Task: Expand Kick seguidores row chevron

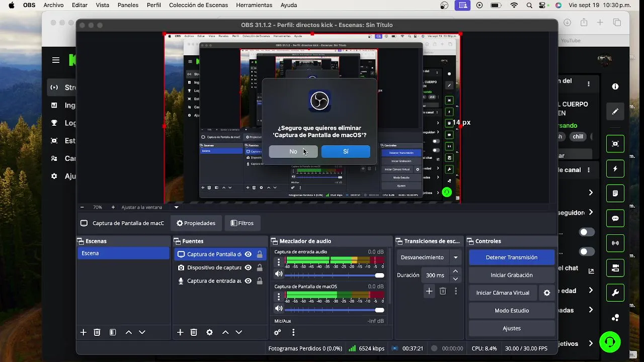Action: (591, 213)
